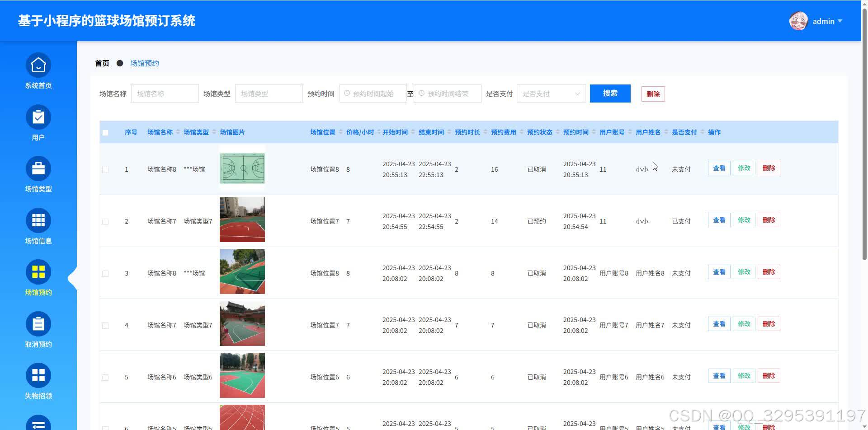Select the 用户 sidebar icon
This screenshot has width=868, height=430.
pos(38,122)
